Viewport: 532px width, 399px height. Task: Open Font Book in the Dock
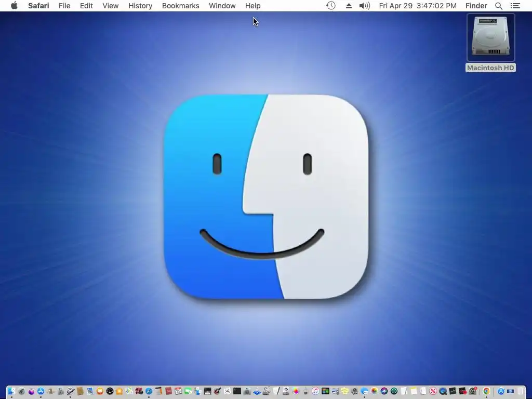click(61, 391)
